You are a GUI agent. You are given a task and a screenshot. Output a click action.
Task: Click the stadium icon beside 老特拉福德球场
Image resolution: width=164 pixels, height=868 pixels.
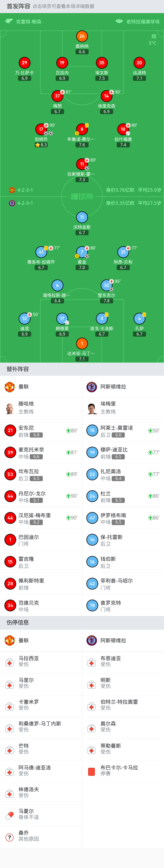(x=119, y=21)
